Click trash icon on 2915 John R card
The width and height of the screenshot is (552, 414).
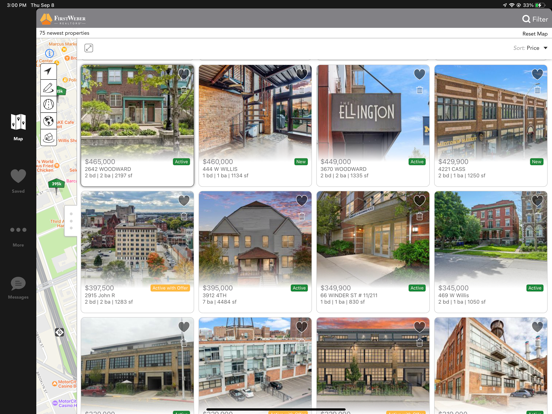(x=184, y=216)
